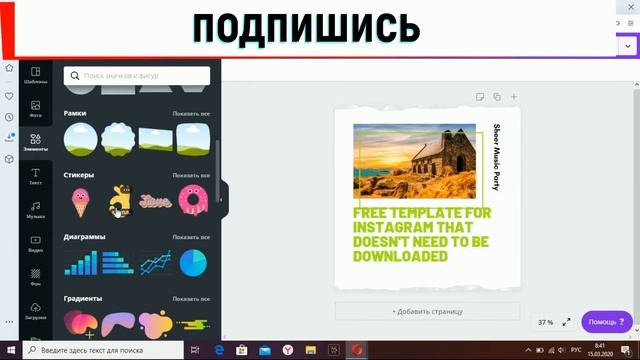Image resolution: width=640 pixels, height=360 pixels.
Task: Click the '+ Добавить страницу' button
Action: click(427, 311)
